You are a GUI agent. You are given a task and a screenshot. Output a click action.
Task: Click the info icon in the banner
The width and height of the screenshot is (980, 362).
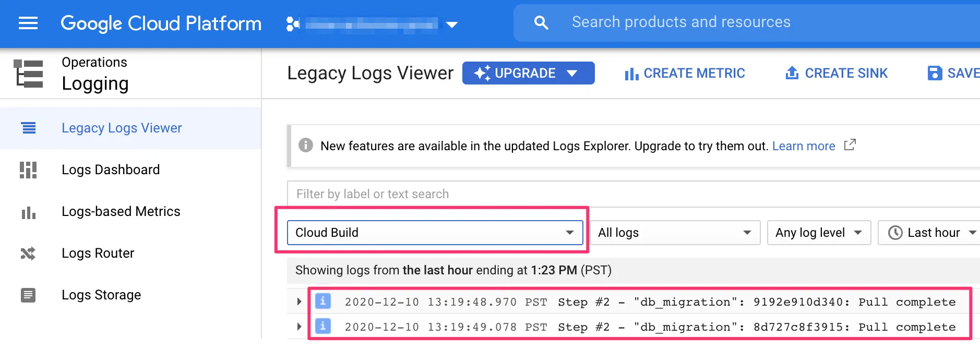coord(306,146)
